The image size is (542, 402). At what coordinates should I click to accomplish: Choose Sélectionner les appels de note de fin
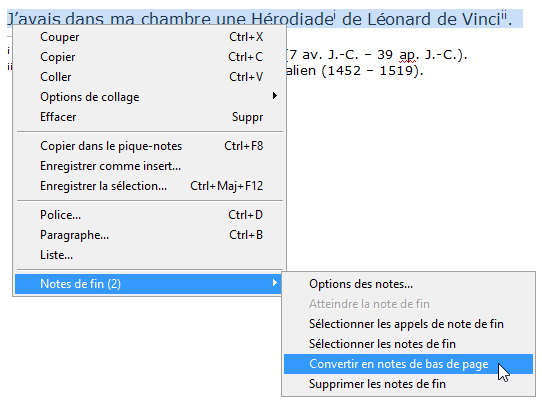408,324
